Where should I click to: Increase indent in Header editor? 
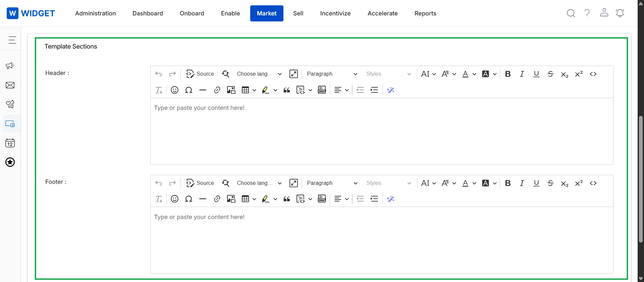374,90
